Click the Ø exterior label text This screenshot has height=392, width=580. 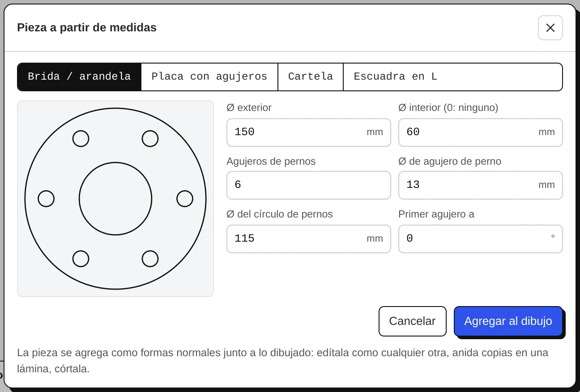coord(249,108)
